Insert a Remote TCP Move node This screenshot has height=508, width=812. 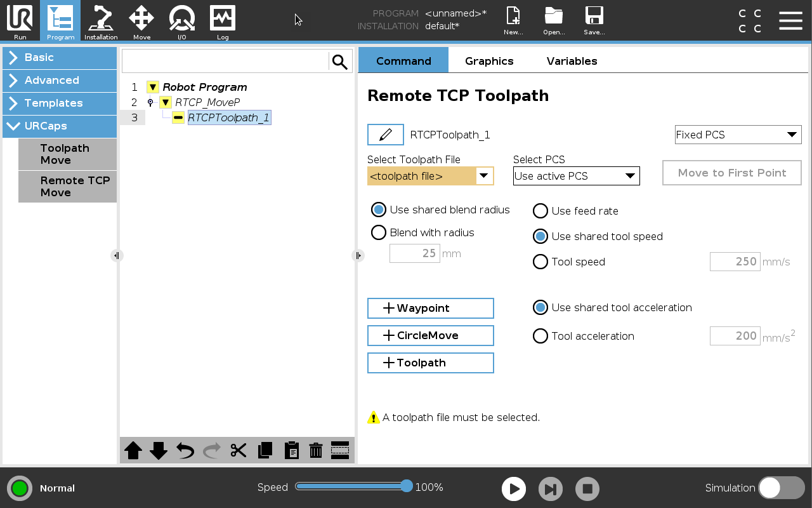click(x=67, y=187)
